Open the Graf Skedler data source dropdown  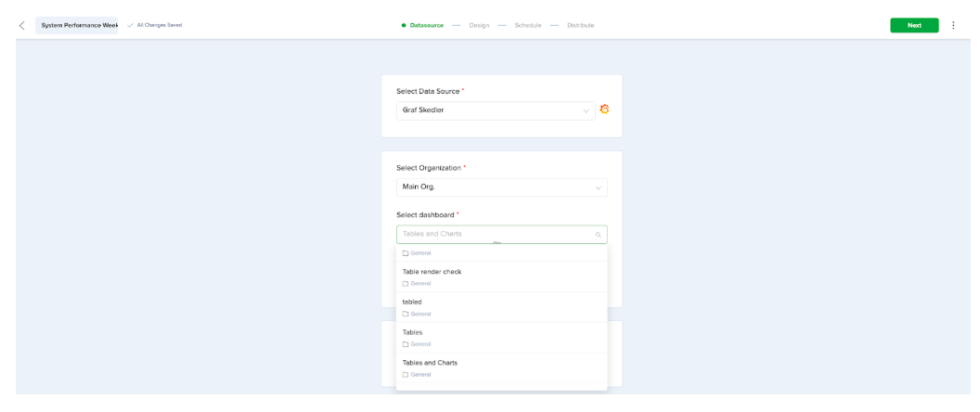click(492, 110)
